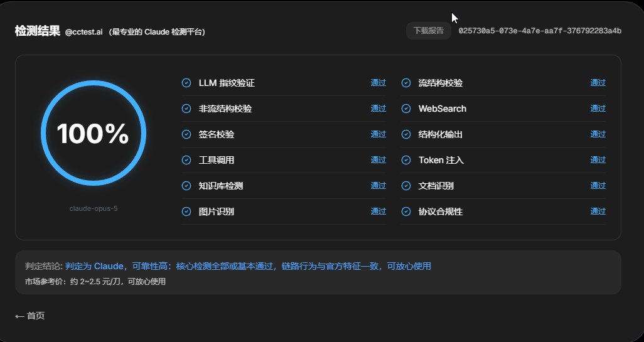Click the 市场参考价 price line
Viewport: 644px width, 342px height.
coord(95,282)
